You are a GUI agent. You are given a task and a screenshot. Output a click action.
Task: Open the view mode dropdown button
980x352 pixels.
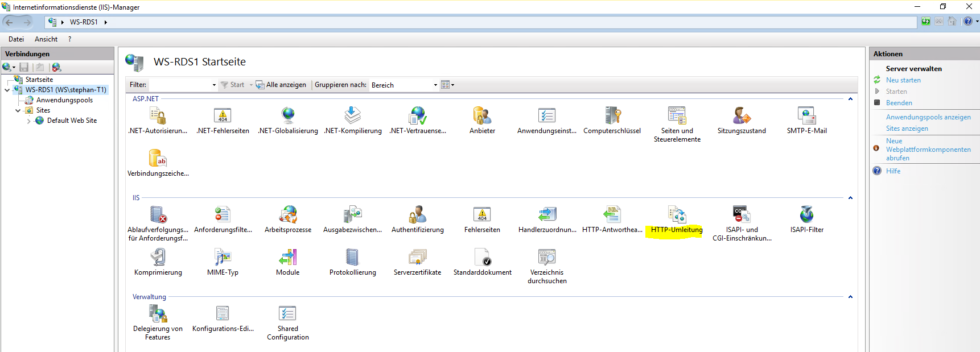click(x=448, y=85)
